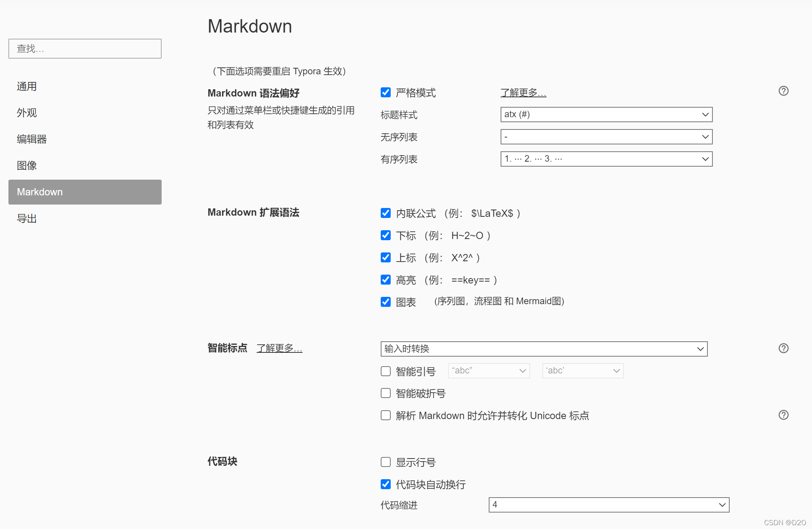This screenshot has width=812, height=529.
Task: Open the 输入时转换 smart punctuation dropdown
Action: pyautogui.click(x=544, y=349)
